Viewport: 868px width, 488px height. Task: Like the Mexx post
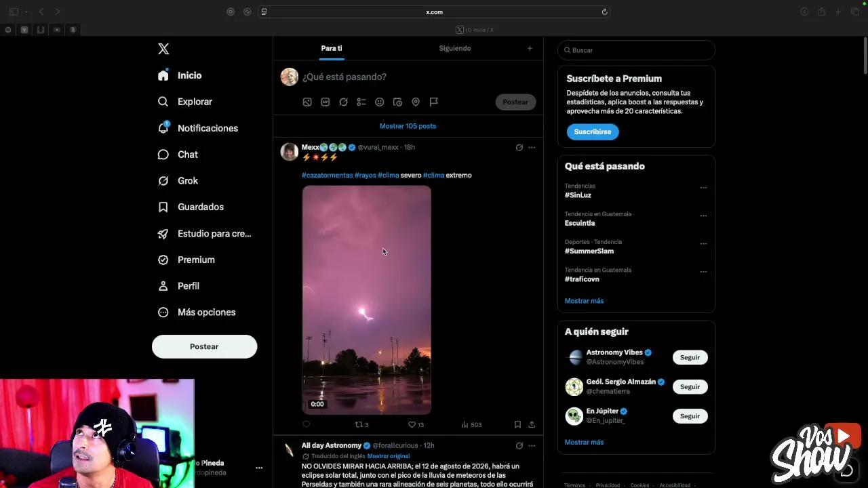click(416, 424)
